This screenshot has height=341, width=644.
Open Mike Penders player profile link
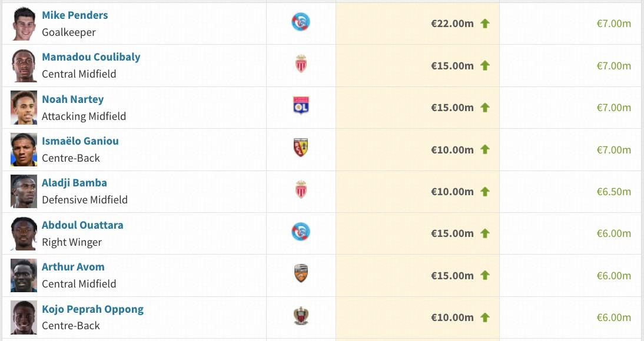(75, 15)
